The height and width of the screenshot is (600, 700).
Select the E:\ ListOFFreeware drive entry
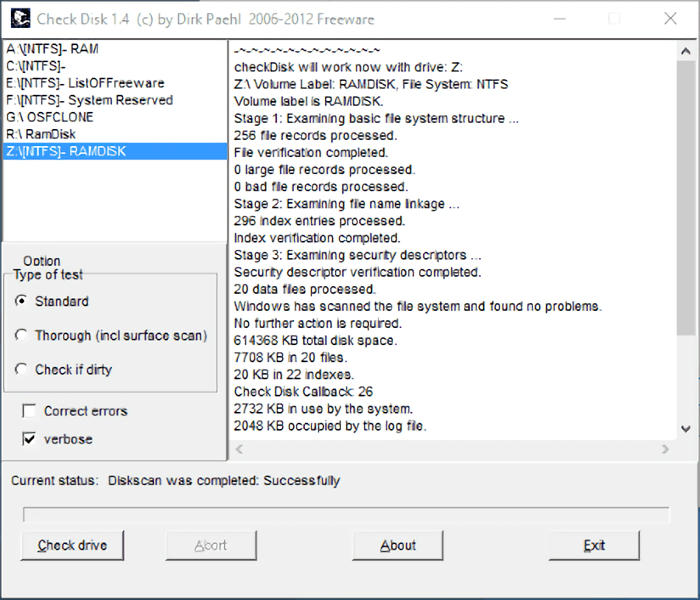(x=86, y=82)
